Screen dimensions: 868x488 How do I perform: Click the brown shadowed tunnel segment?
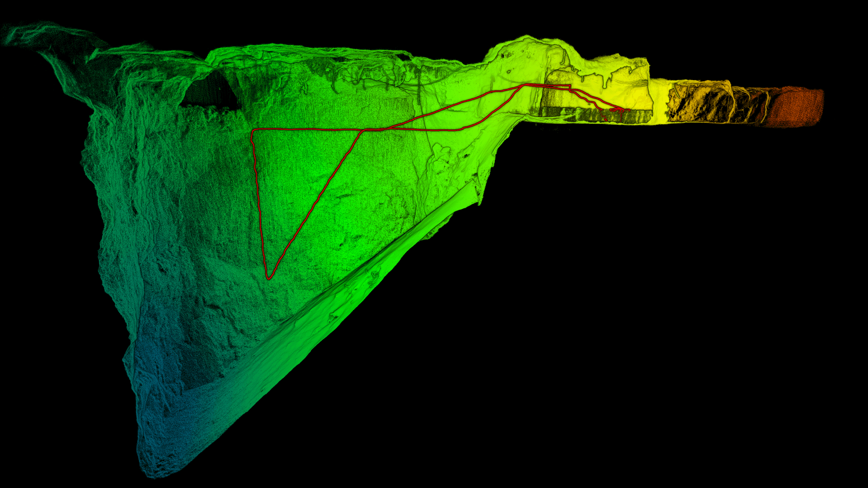pos(746,105)
